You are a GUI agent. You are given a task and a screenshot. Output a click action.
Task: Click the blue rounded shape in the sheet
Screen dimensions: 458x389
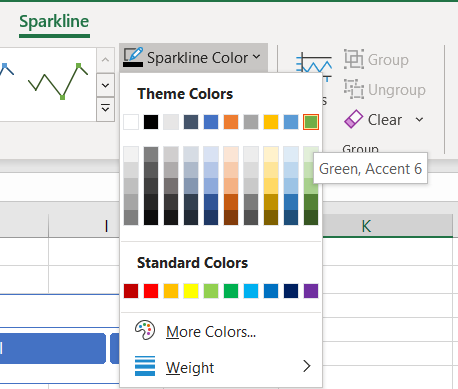click(53, 348)
